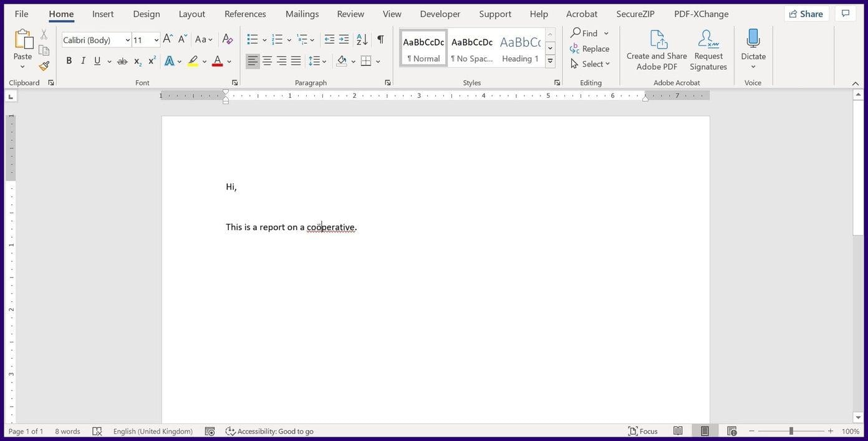The image size is (868, 441).
Task: Click the 100% zoom level
Action: (x=851, y=431)
